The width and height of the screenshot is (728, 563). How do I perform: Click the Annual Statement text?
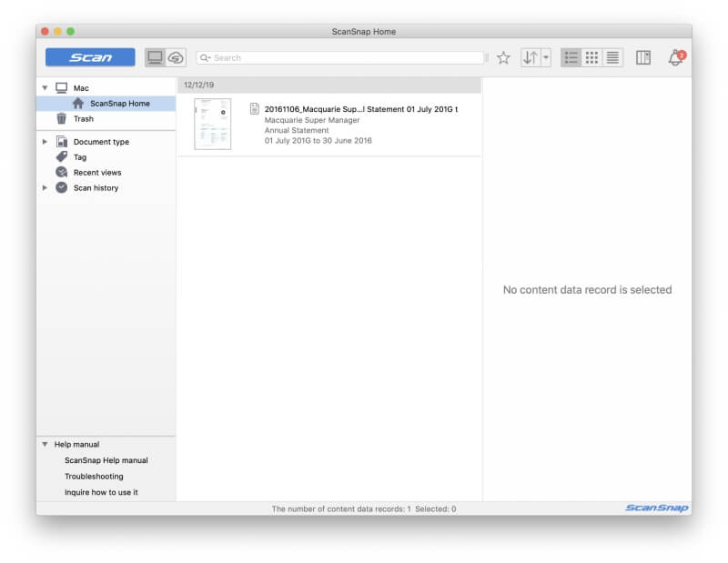pos(297,130)
